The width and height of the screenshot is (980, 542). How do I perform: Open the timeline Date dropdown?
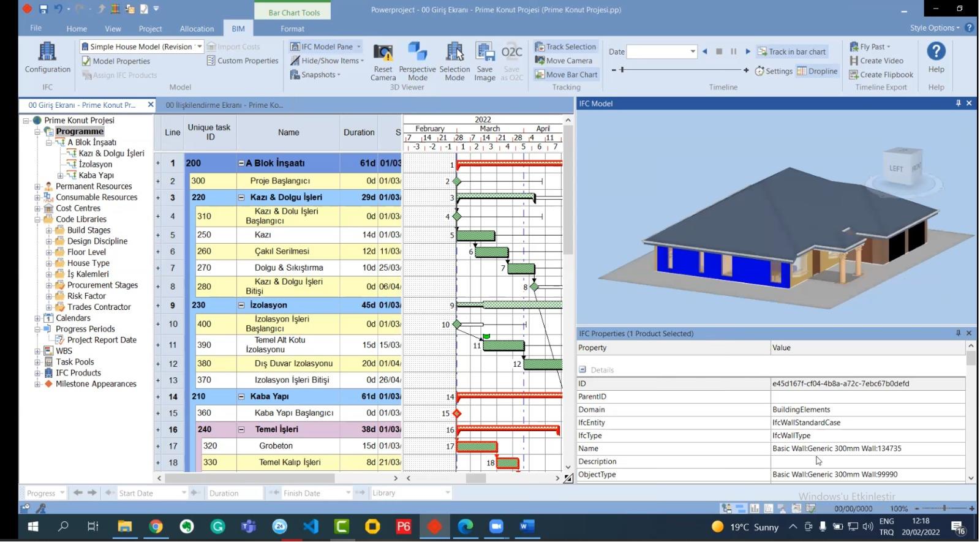[693, 51]
